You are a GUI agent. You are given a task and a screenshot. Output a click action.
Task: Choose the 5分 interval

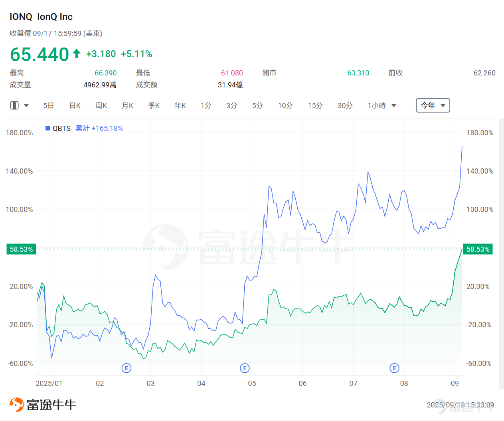coord(257,105)
